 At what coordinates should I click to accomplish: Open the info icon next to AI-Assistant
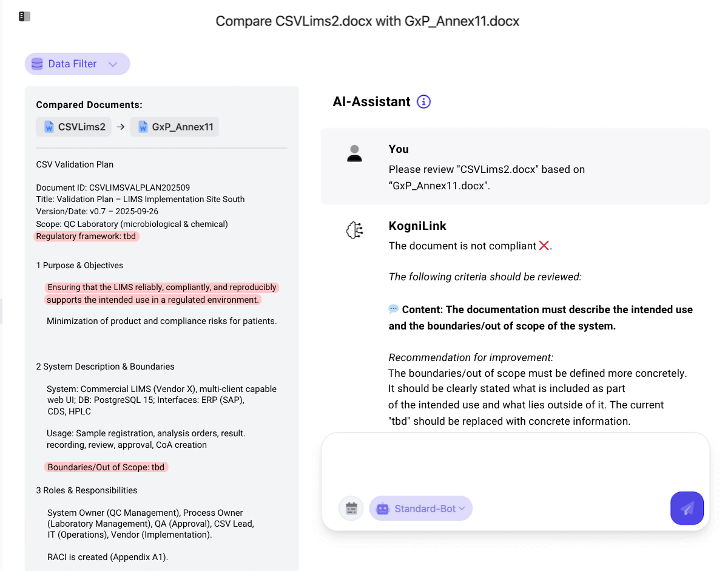pyautogui.click(x=423, y=101)
